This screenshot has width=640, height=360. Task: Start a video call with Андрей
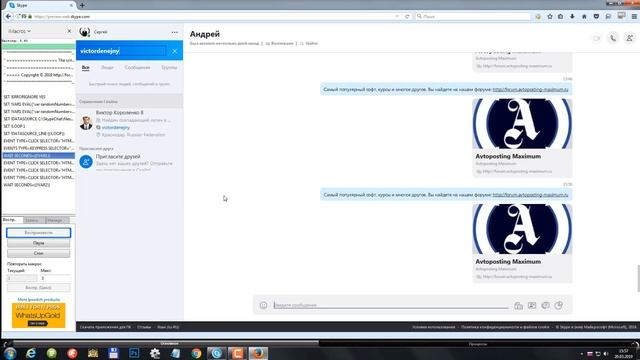pos(596,38)
